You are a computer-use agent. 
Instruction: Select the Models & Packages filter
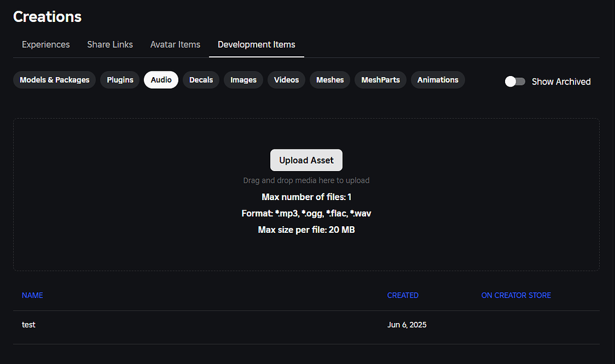pyautogui.click(x=54, y=80)
